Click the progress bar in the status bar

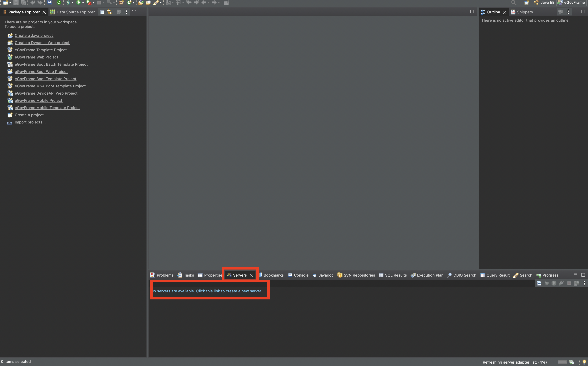[562, 362]
